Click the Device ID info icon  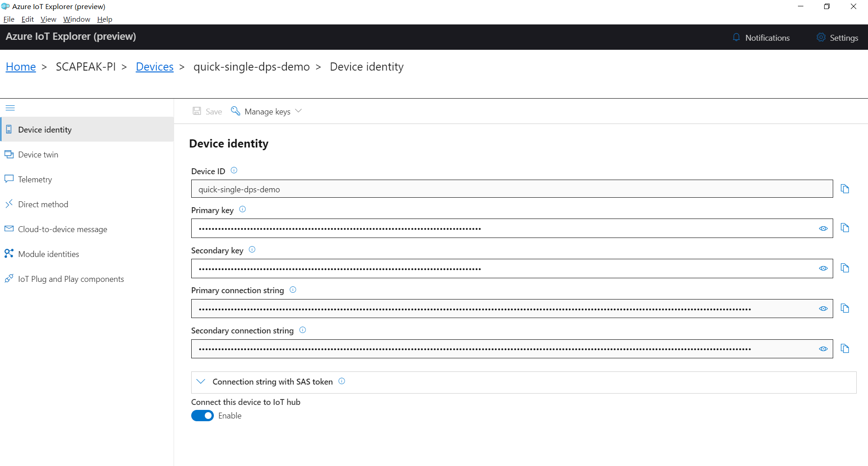[x=234, y=171]
